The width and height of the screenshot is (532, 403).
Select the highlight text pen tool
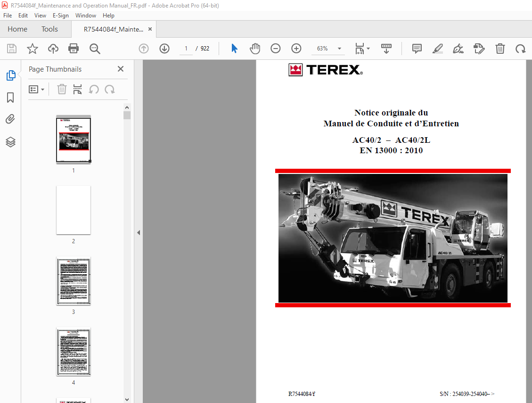pyautogui.click(x=438, y=49)
